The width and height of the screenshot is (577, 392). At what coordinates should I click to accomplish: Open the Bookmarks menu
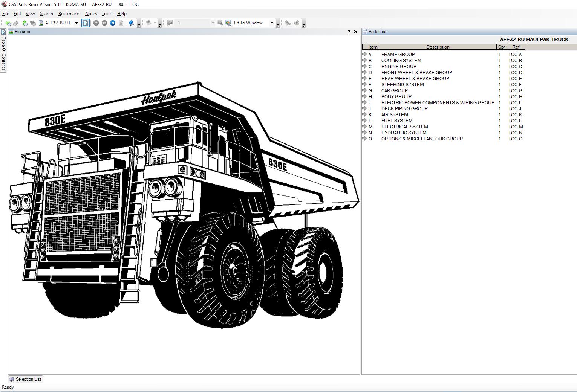(x=69, y=13)
